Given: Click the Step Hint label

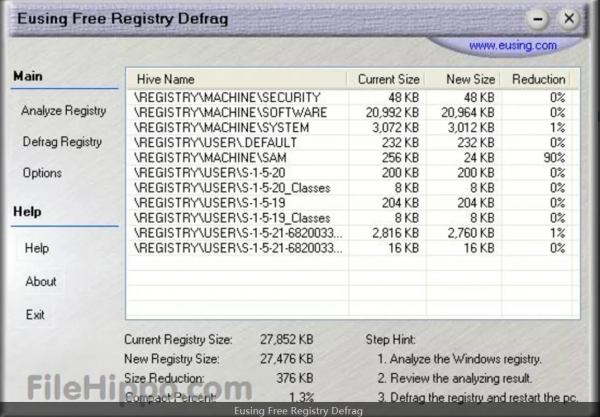Looking at the screenshot, I should point(390,339).
